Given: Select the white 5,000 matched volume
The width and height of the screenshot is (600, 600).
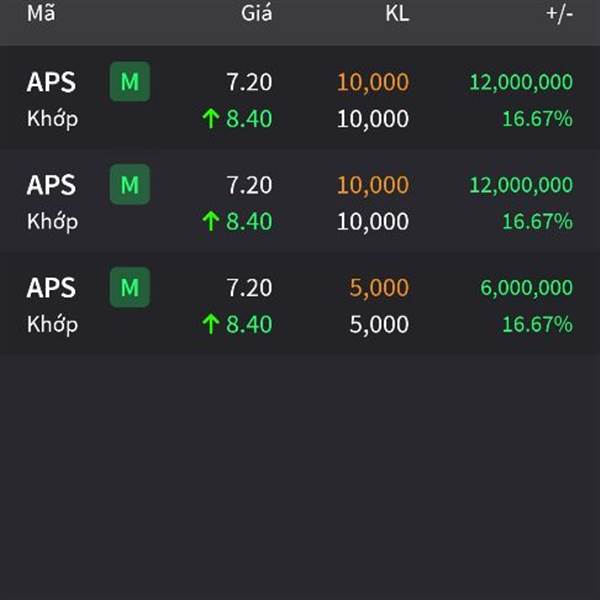Looking at the screenshot, I should coord(379,325).
